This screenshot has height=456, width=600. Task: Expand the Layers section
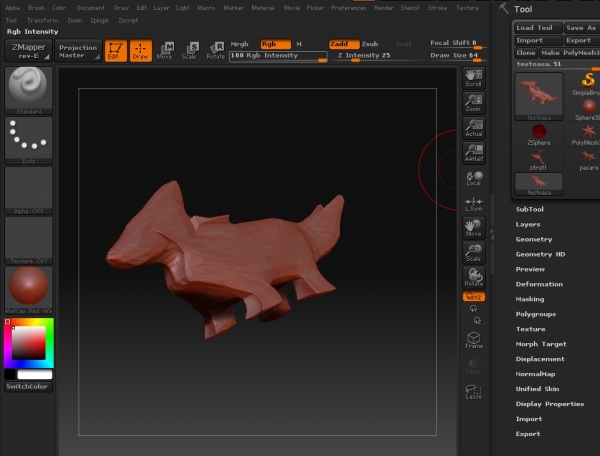click(x=528, y=224)
